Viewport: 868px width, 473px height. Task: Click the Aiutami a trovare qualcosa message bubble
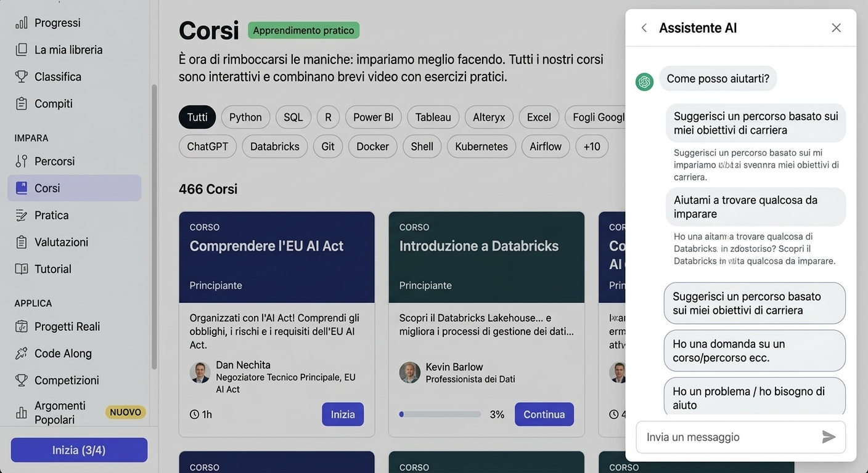tap(756, 207)
